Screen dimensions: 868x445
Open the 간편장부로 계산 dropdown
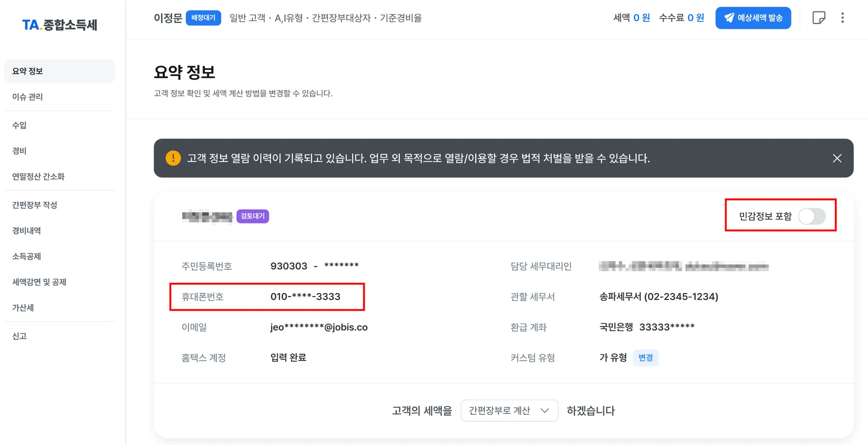tap(509, 411)
